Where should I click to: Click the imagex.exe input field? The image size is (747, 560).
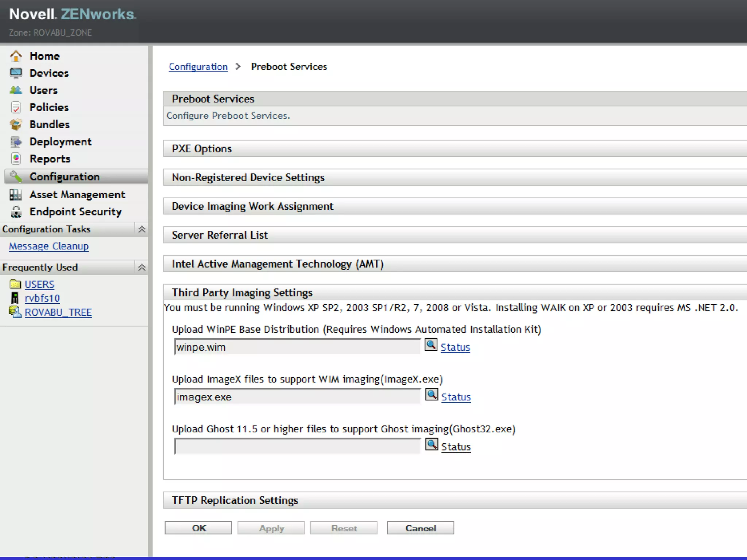297,397
